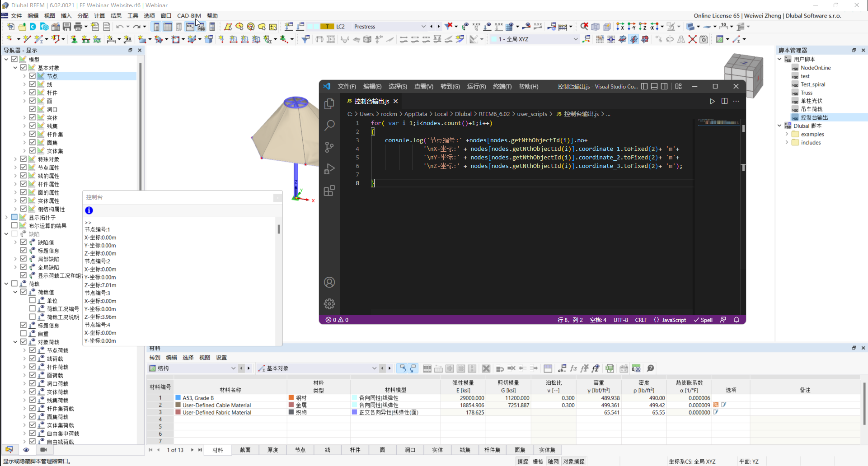Expand the 特殊对象 tree node

pyautogui.click(x=15, y=159)
